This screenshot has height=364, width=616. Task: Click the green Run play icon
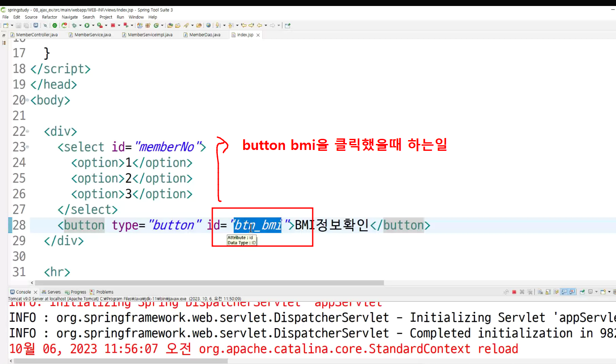pos(87,26)
